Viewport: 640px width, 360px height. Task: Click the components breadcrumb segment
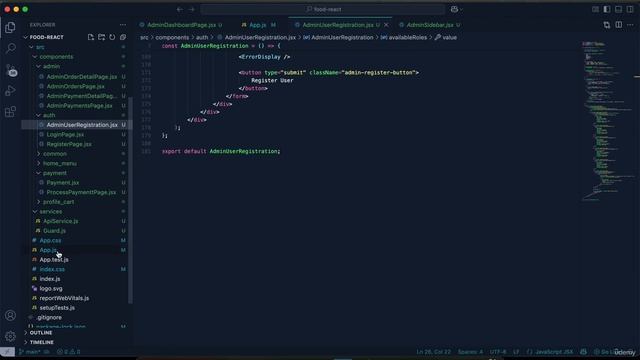(x=172, y=38)
